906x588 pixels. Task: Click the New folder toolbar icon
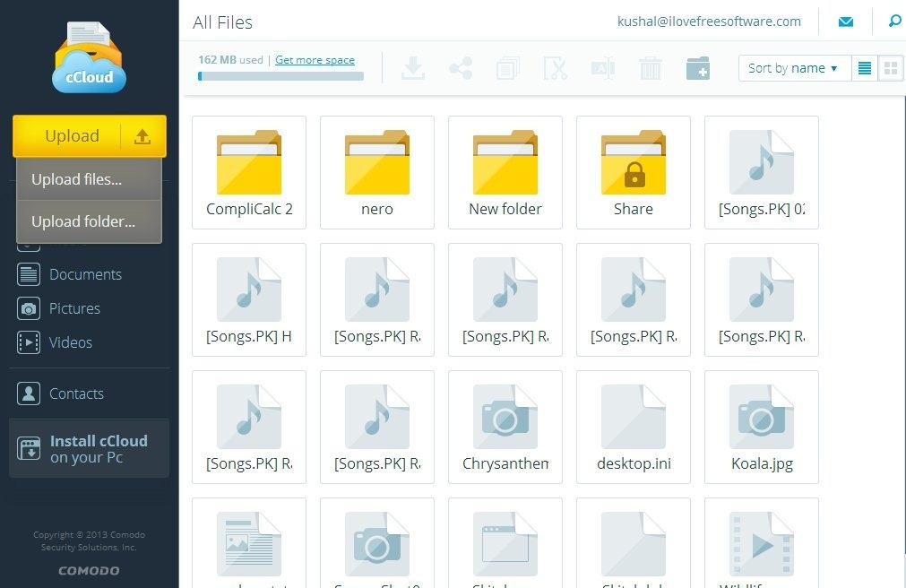click(698, 68)
